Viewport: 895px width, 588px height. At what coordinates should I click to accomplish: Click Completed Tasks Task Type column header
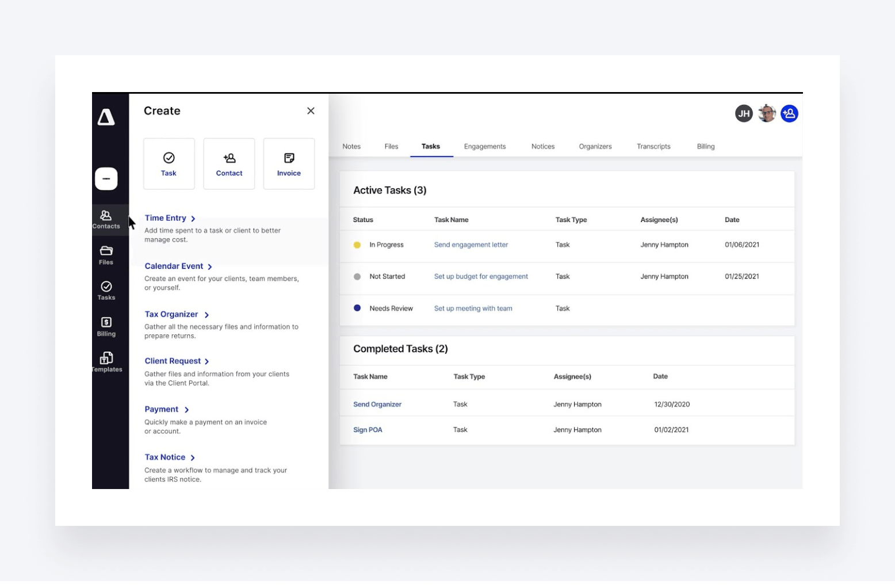point(469,377)
